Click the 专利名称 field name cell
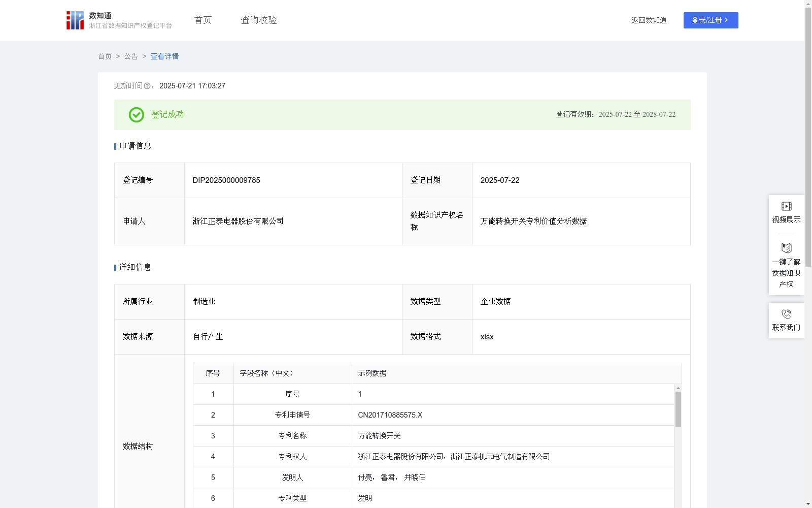812x508 pixels. tap(292, 436)
